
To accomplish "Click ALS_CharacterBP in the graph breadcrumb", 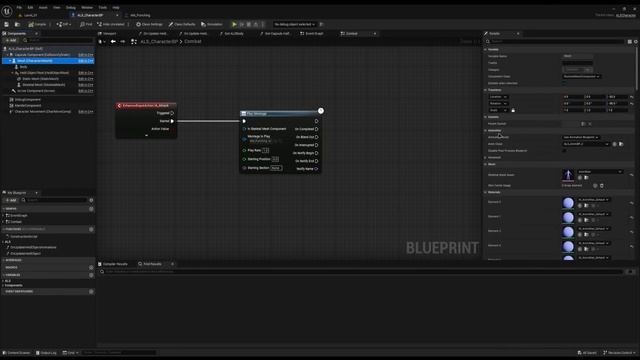I will (159, 42).
